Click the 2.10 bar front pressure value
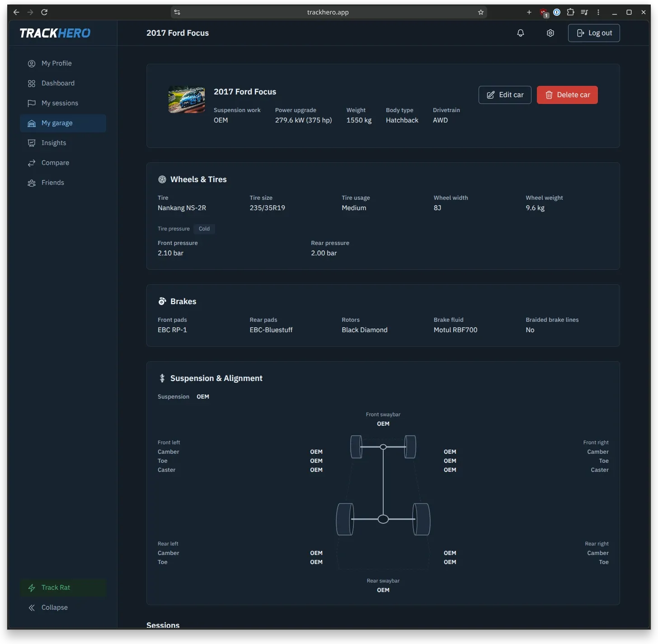Viewport: 658px width, 644px height. [170, 253]
